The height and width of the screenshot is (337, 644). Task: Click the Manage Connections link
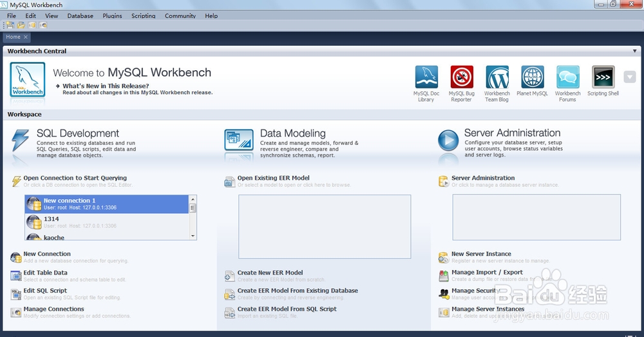(53, 309)
